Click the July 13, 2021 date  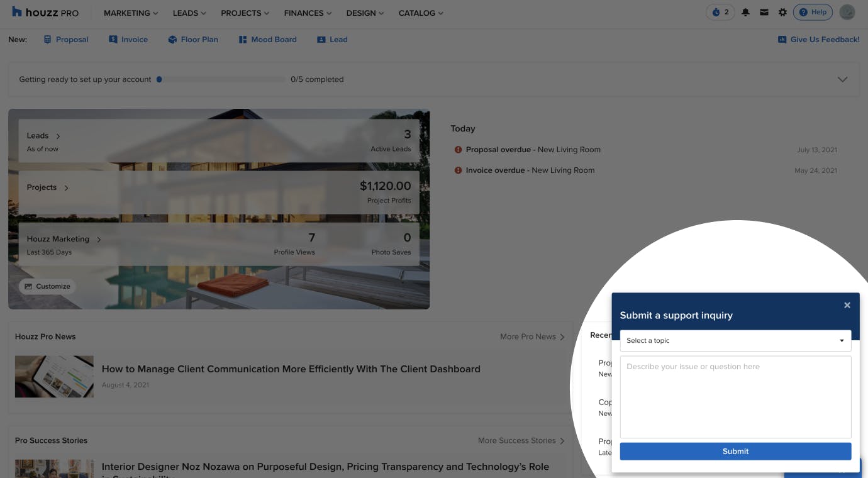coord(817,150)
